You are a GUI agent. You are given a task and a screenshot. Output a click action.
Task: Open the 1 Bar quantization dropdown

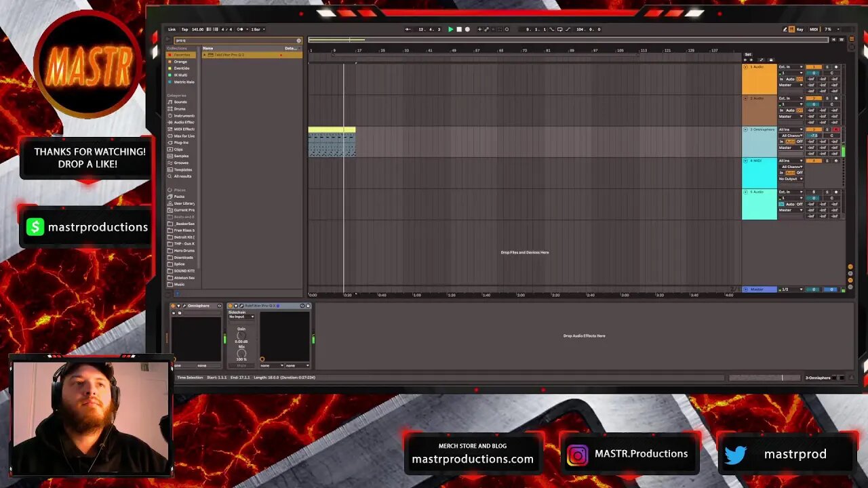point(258,29)
